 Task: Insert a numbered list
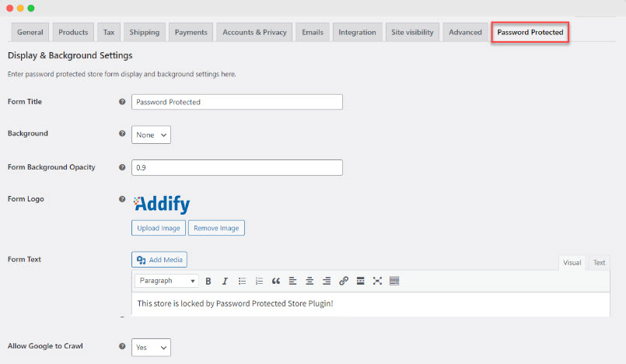click(x=259, y=281)
